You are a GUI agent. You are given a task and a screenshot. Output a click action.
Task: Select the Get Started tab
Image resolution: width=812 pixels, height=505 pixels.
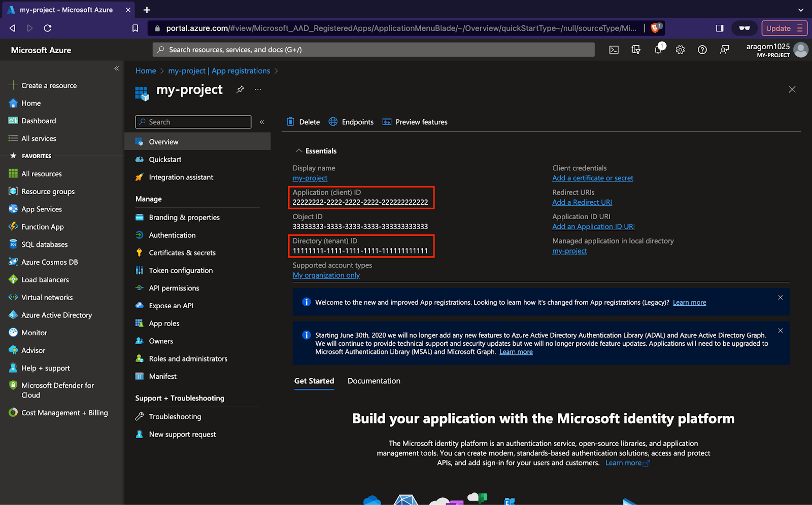tap(314, 381)
